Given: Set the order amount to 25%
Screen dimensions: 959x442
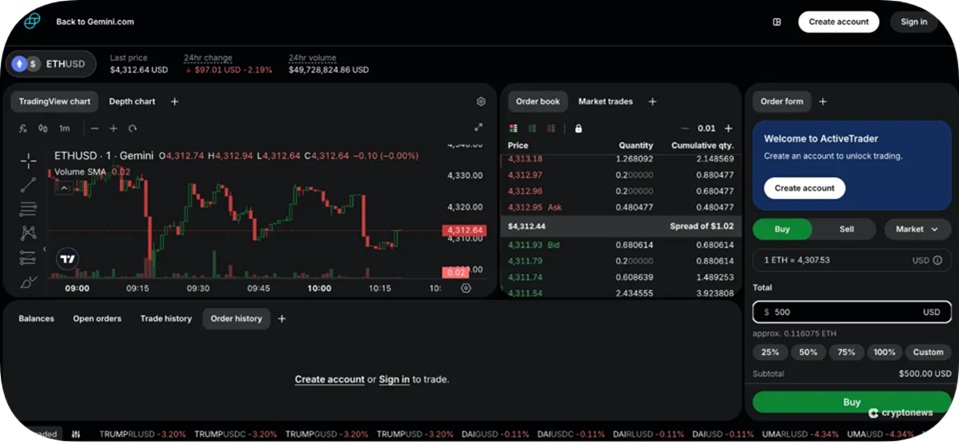Looking at the screenshot, I should (x=769, y=352).
